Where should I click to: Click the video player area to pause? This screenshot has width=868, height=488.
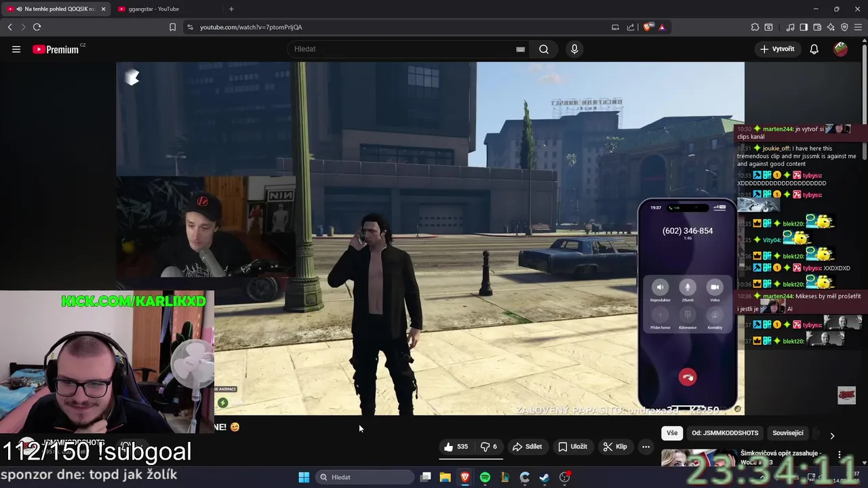(430, 239)
